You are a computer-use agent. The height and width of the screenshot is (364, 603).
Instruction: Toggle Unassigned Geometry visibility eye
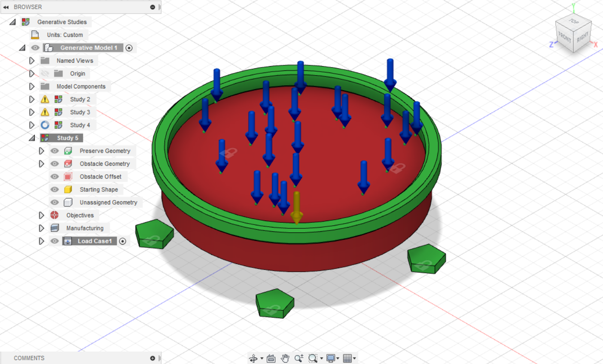point(55,202)
